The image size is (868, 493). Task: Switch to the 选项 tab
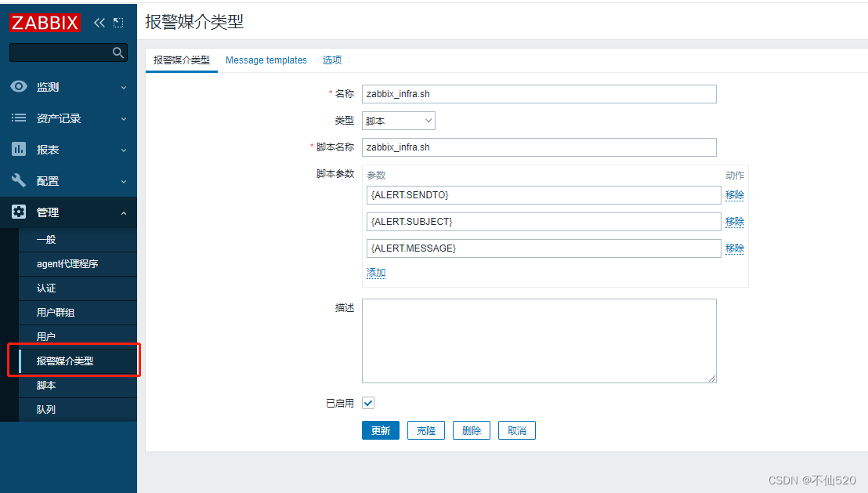332,60
